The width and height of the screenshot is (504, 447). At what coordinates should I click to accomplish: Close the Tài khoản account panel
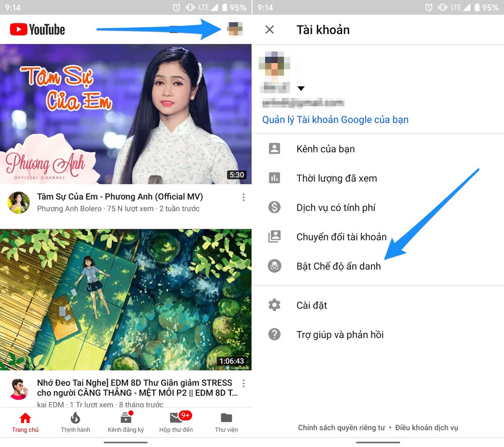[270, 30]
